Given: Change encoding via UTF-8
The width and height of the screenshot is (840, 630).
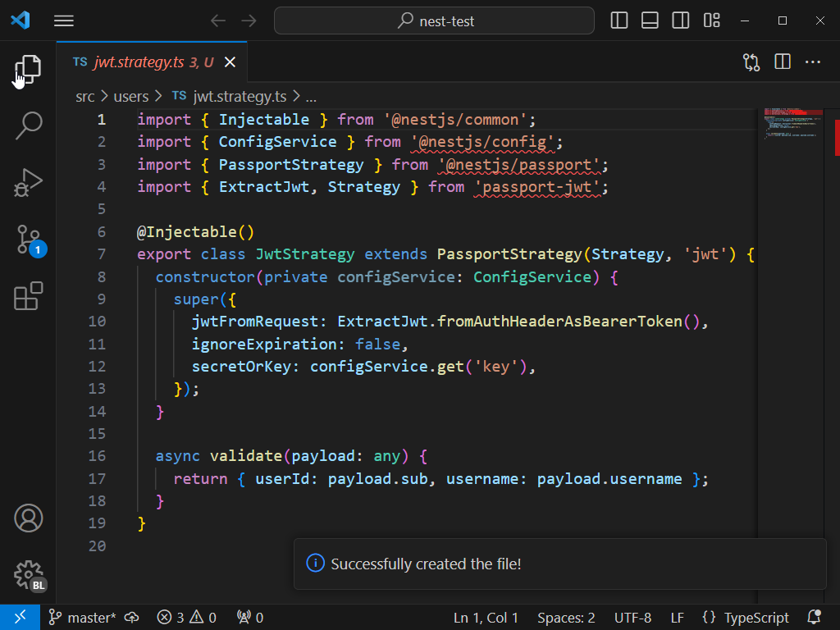Looking at the screenshot, I should point(632,618).
